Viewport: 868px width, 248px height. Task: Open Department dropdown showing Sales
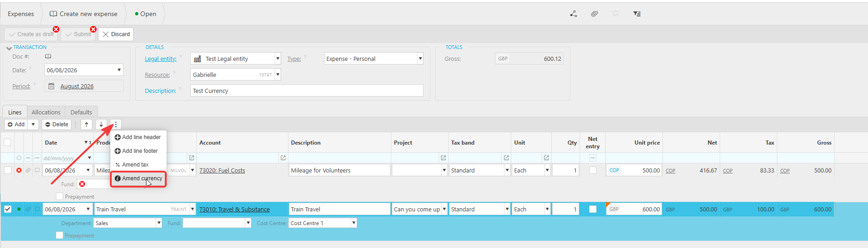click(159, 223)
